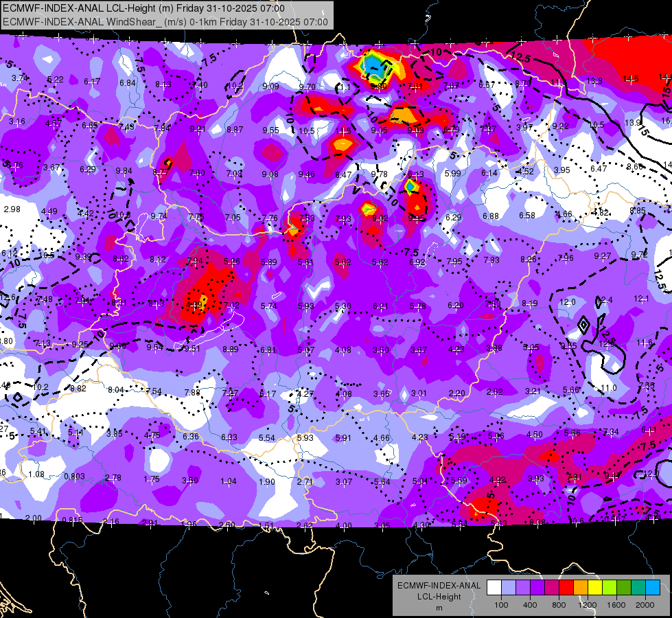Image resolution: width=672 pixels, height=618 pixels.
Task: Click the LCL-Height title line at top
Action: [143, 8]
